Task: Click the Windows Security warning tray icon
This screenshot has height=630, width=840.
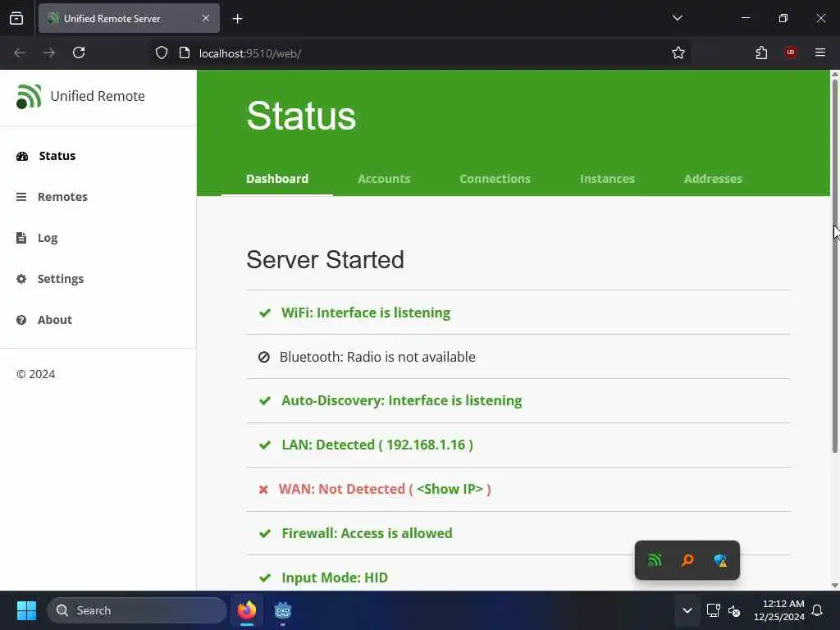Action: 720,560
